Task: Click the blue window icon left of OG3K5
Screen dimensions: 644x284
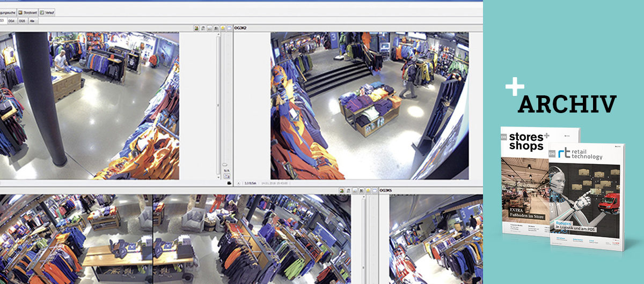Action: coord(375,190)
